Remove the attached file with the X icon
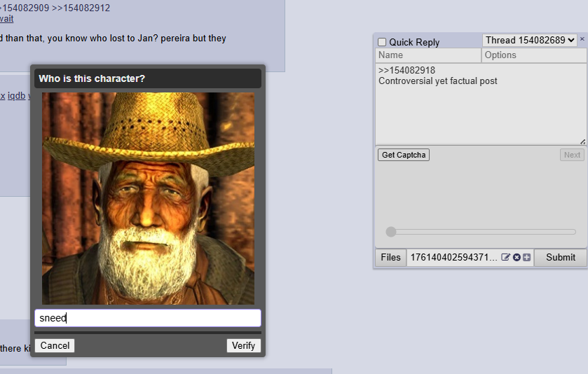This screenshot has width=588, height=374. tap(517, 258)
